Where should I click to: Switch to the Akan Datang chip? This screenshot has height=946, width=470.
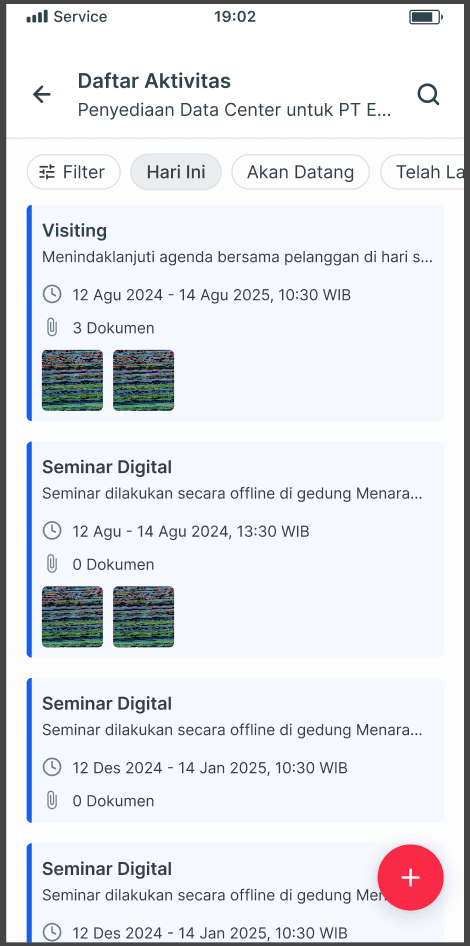pyautogui.click(x=300, y=172)
